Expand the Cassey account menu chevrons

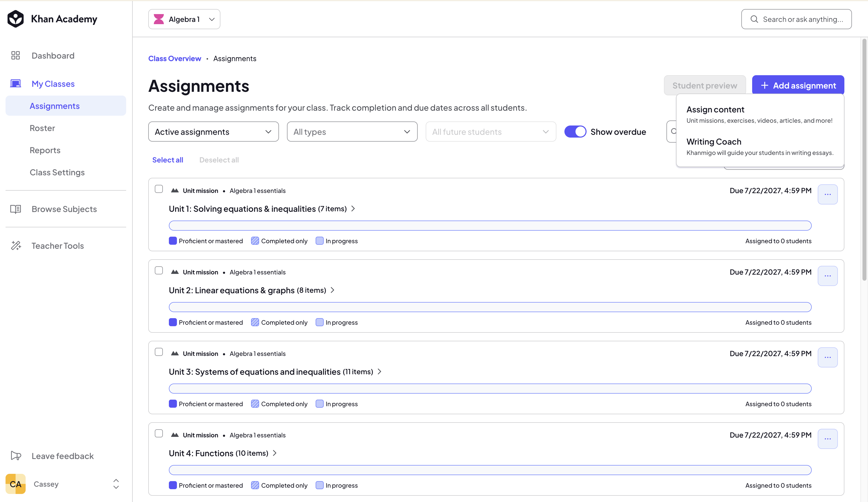coord(116,484)
